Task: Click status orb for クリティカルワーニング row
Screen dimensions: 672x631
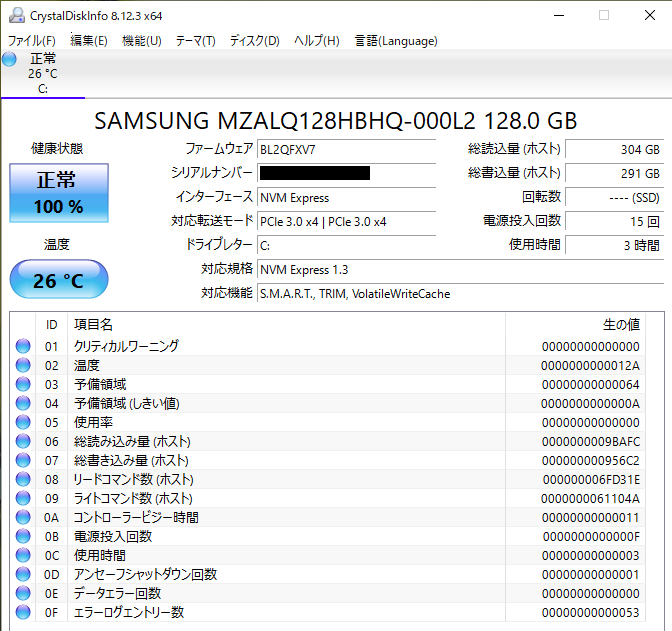Action: 23,346
